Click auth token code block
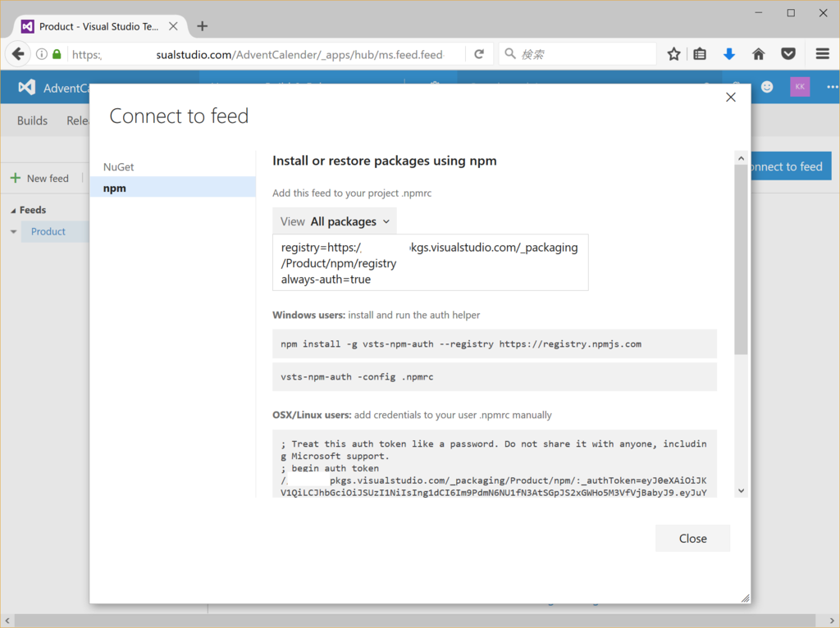 (x=495, y=464)
